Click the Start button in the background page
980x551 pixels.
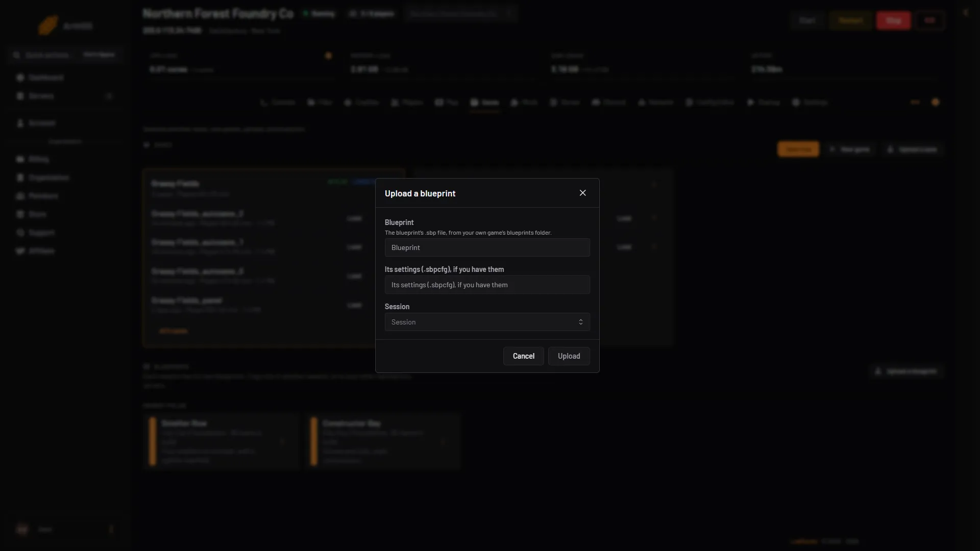pos(807,20)
